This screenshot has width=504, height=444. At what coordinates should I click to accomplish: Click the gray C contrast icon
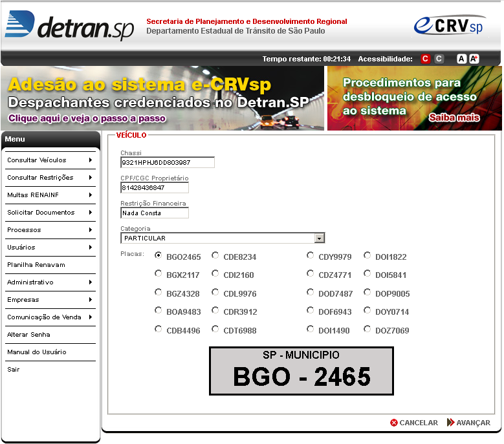point(439,59)
